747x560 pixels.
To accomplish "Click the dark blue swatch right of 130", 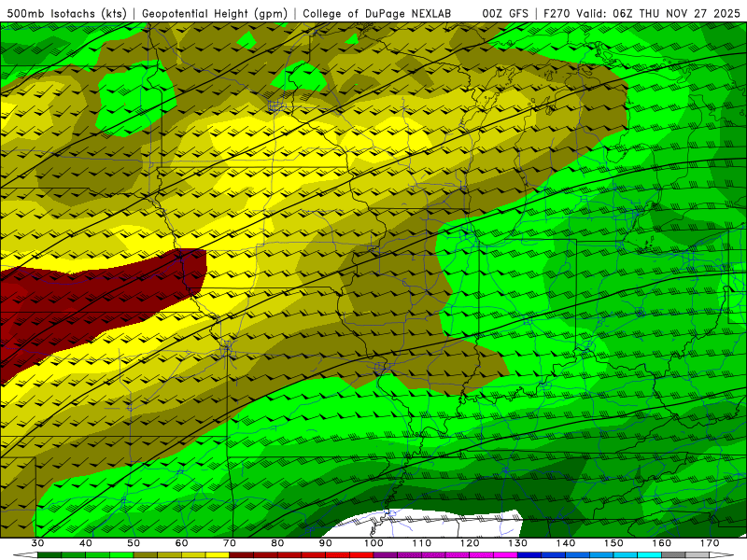I will click(529, 555).
